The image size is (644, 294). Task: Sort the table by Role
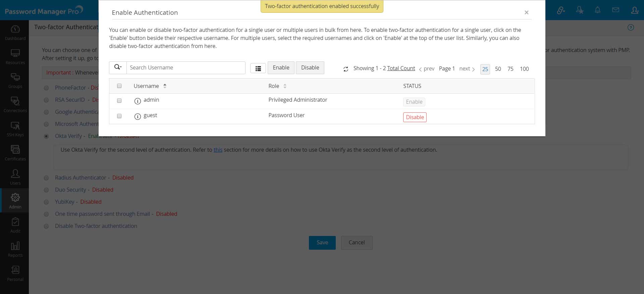pyautogui.click(x=277, y=86)
